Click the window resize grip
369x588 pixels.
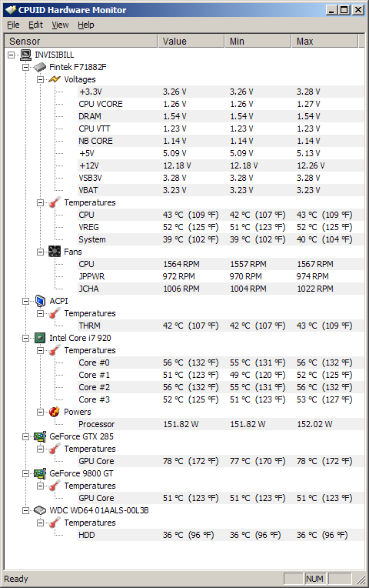(x=361, y=580)
